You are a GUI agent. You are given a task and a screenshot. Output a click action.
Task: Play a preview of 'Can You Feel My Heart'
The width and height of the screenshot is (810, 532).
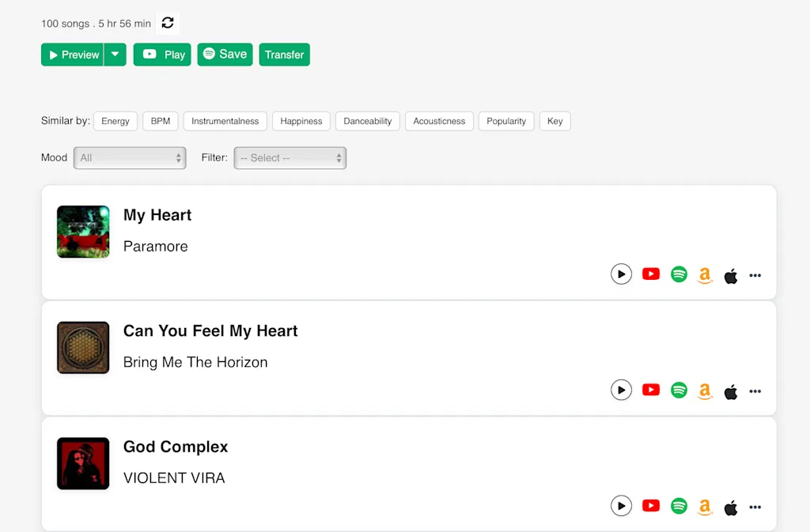click(x=621, y=390)
